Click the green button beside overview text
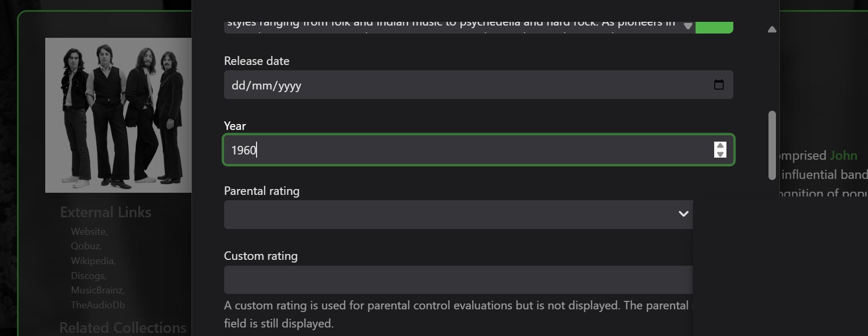This screenshot has height=336, width=868. coord(714,27)
